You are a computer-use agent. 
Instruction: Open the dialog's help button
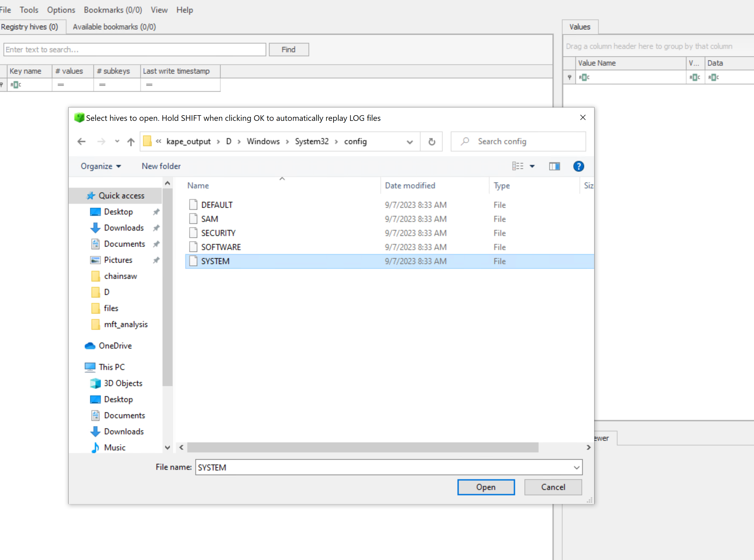(578, 166)
